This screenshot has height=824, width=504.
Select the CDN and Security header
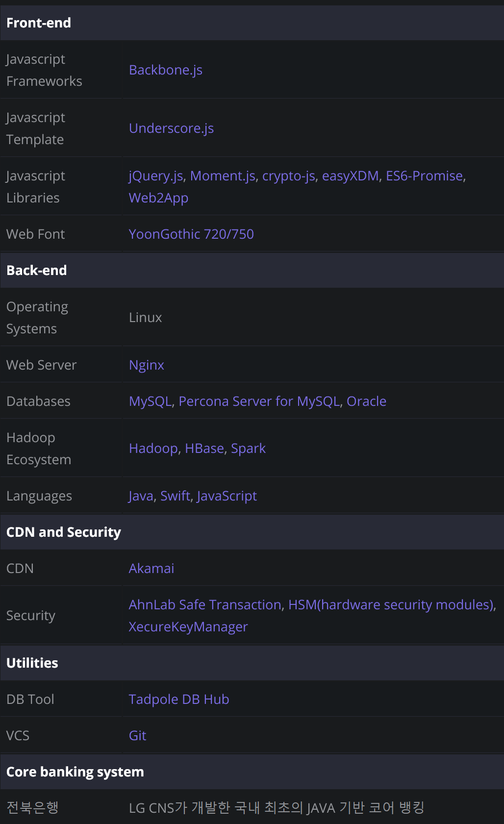pos(252,532)
